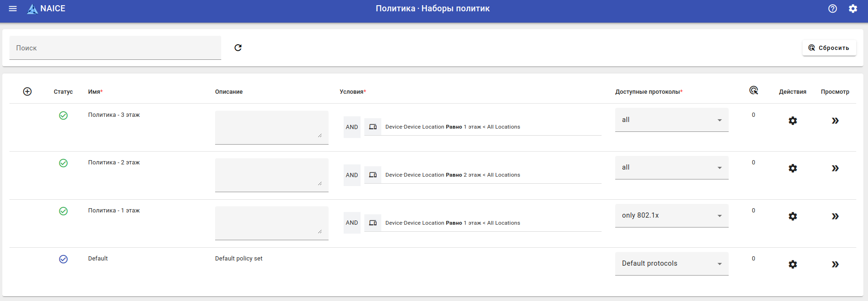868x301 pixels.
Task: Click description field for Политика - 2 этаж
Action: pyautogui.click(x=271, y=175)
